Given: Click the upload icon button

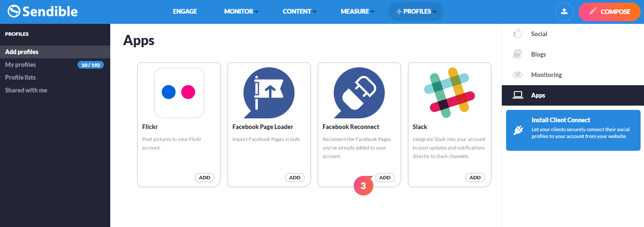Looking at the screenshot, I should [x=564, y=11].
